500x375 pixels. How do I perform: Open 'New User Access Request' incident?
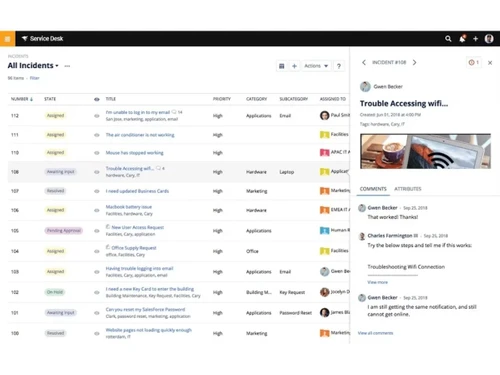click(138, 227)
